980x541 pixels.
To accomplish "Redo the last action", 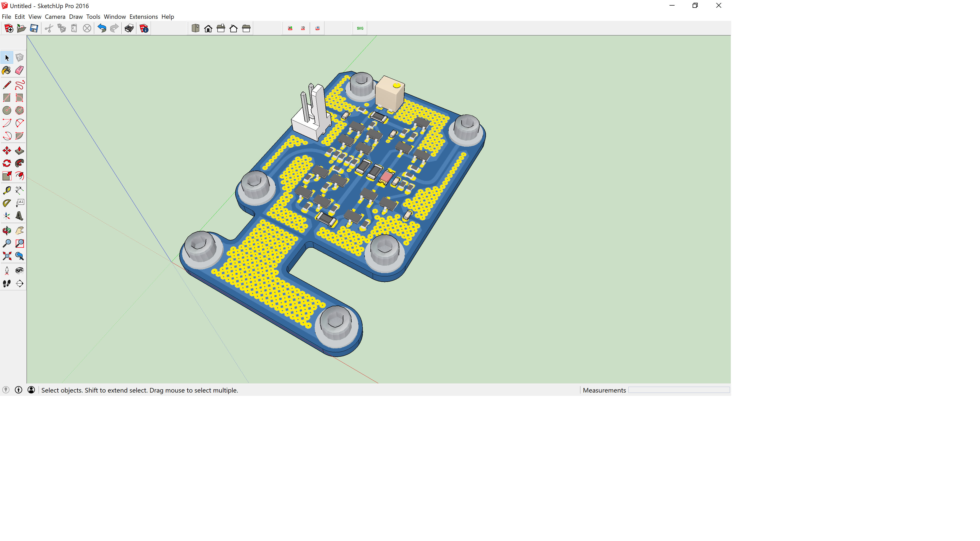I will pyautogui.click(x=114, y=28).
